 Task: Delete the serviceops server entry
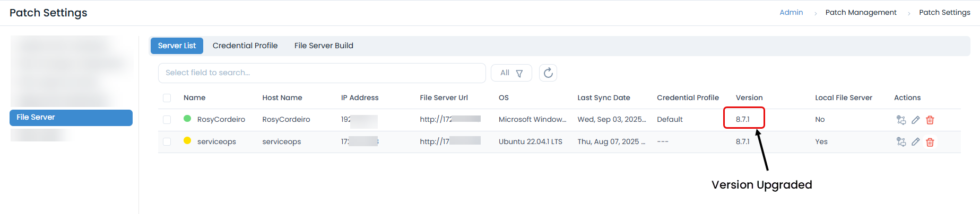pos(930,142)
